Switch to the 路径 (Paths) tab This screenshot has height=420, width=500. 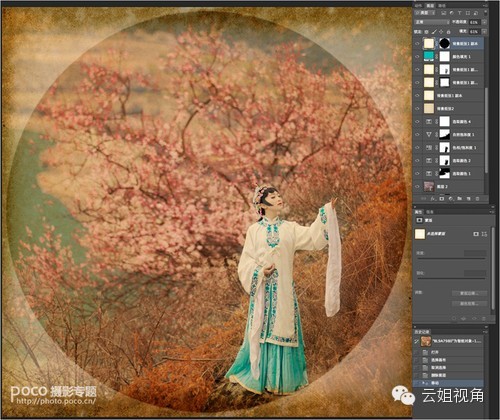(x=442, y=6)
